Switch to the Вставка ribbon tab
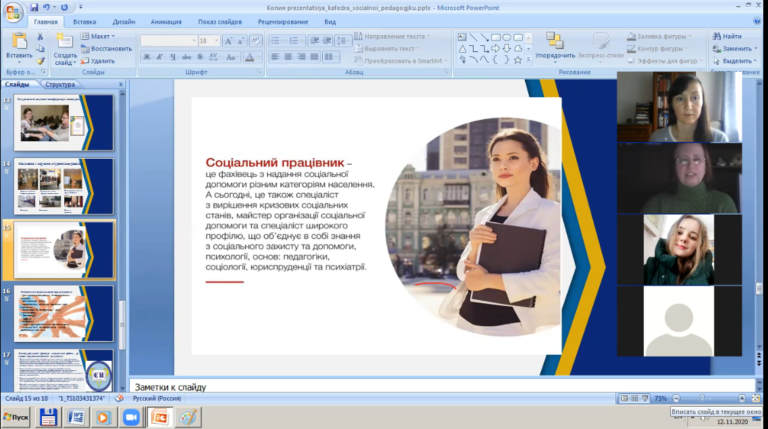The image size is (768, 429). 84,22
